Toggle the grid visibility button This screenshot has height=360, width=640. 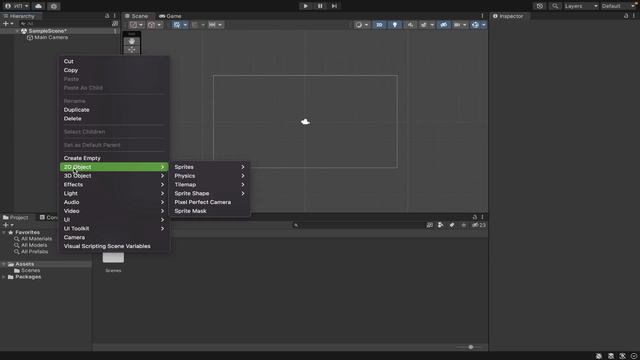177,25
